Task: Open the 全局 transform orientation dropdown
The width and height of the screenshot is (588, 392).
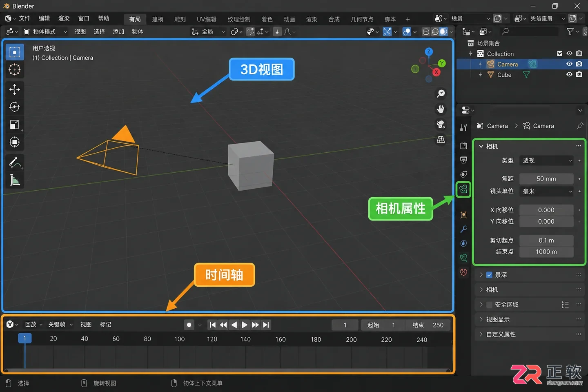Action: [208, 31]
